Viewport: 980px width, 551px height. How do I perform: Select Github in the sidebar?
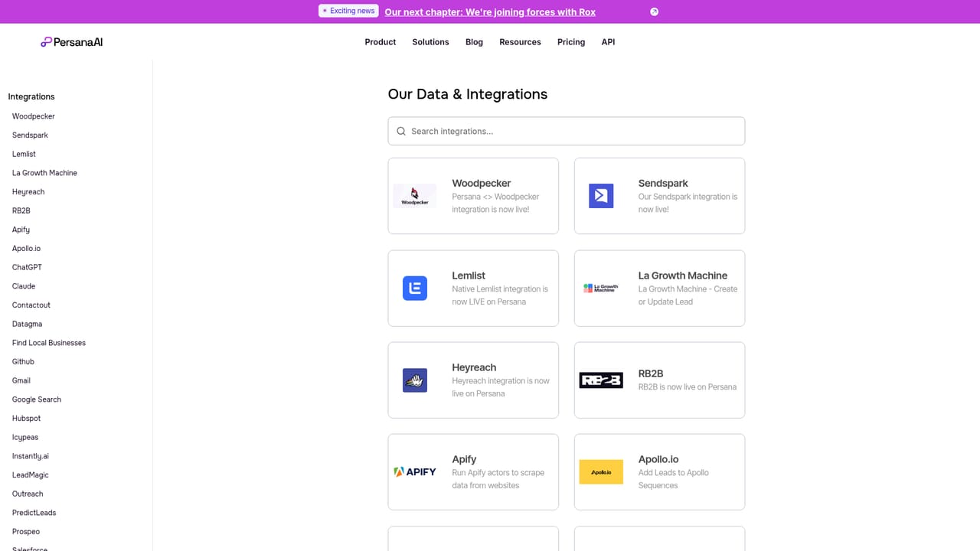pos(23,362)
